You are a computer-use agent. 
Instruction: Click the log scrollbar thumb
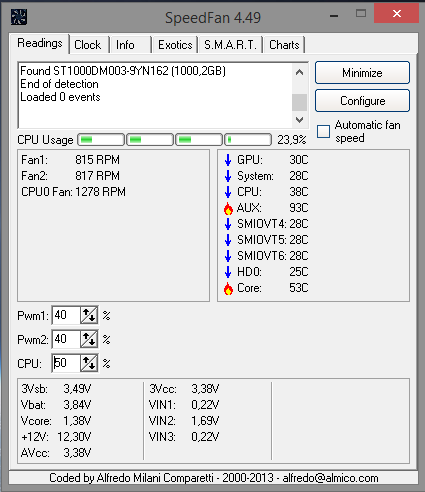click(299, 102)
